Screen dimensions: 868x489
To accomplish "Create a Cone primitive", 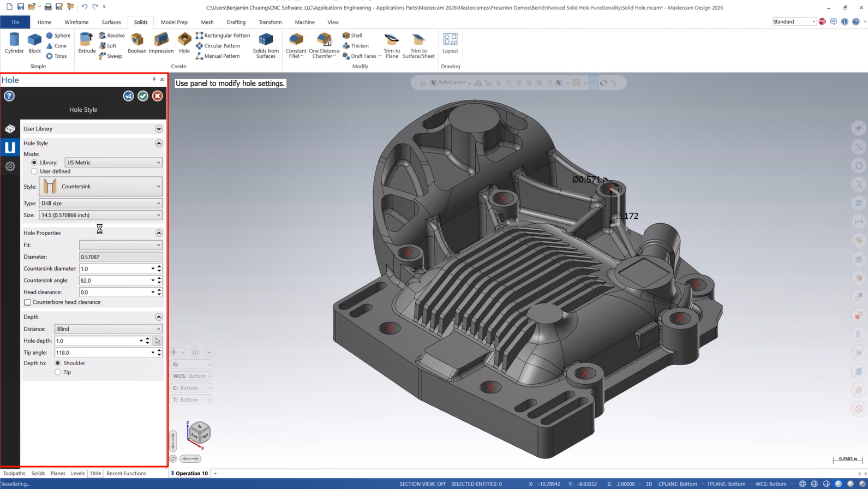I will 57,46.
